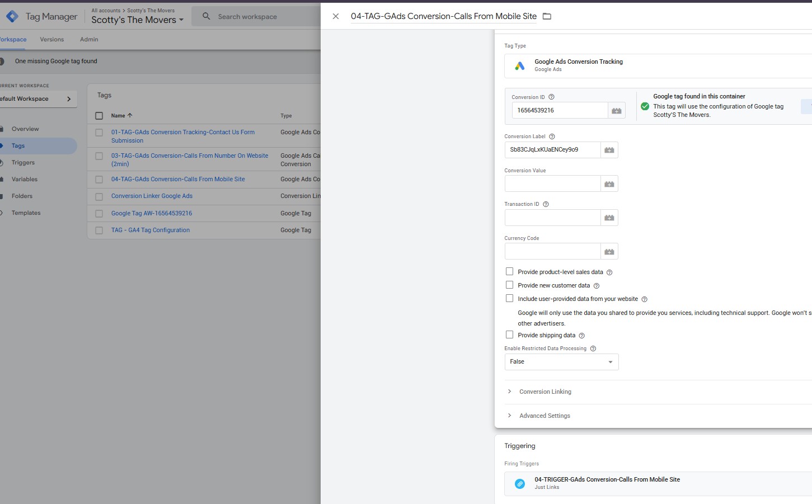812x504 pixels.
Task: Edit the tag name title field
Action: (444, 16)
